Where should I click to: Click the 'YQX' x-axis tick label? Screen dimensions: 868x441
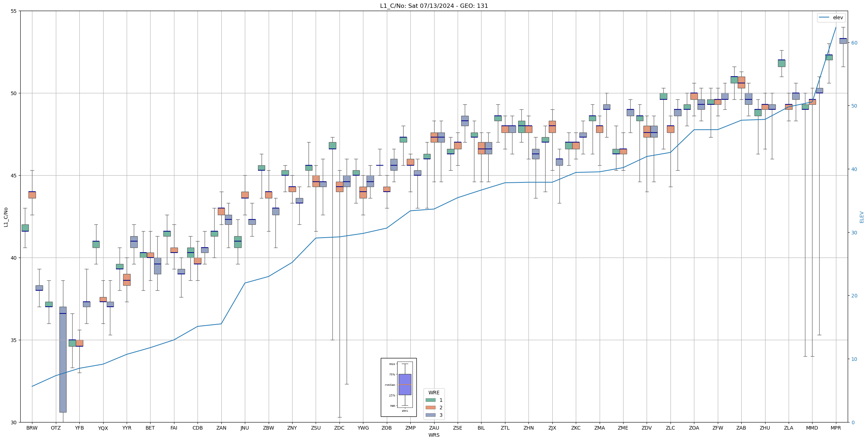click(x=103, y=428)
